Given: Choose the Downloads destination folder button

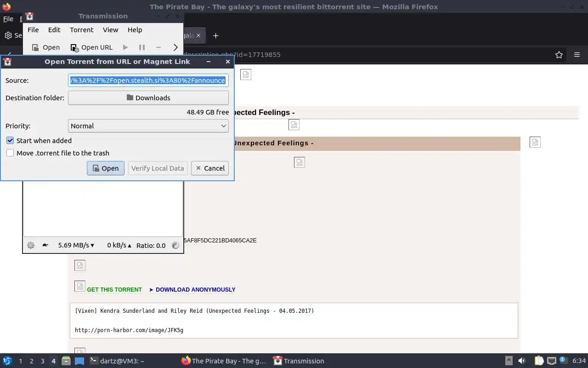Looking at the screenshot, I should (x=148, y=98).
